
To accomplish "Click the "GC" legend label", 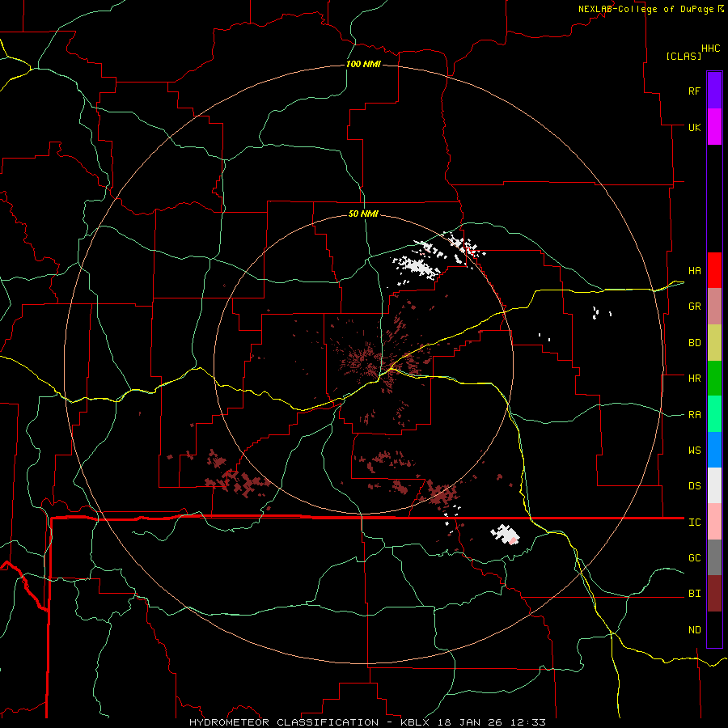I will [x=694, y=557].
